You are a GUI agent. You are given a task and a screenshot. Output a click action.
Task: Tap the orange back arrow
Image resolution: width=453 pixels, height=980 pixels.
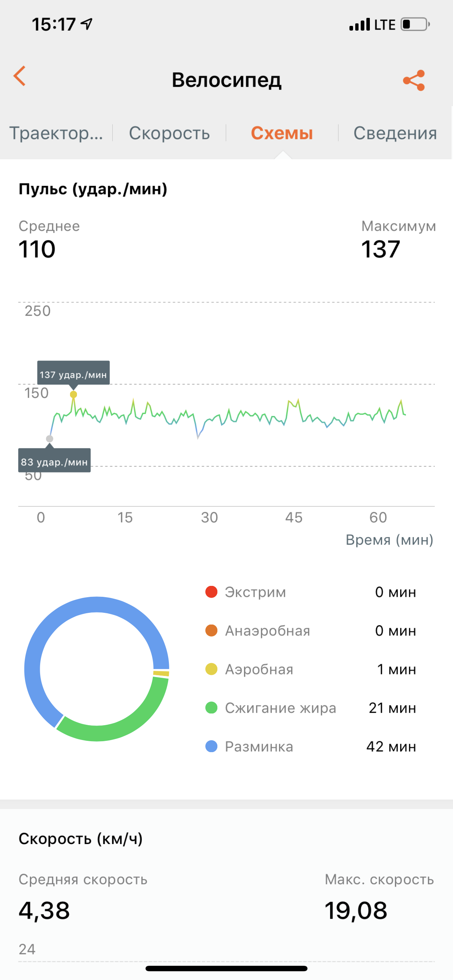point(20,76)
